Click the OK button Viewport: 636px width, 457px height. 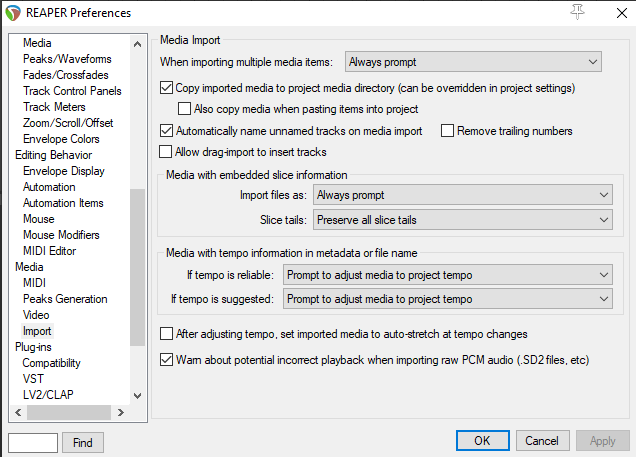click(x=483, y=441)
